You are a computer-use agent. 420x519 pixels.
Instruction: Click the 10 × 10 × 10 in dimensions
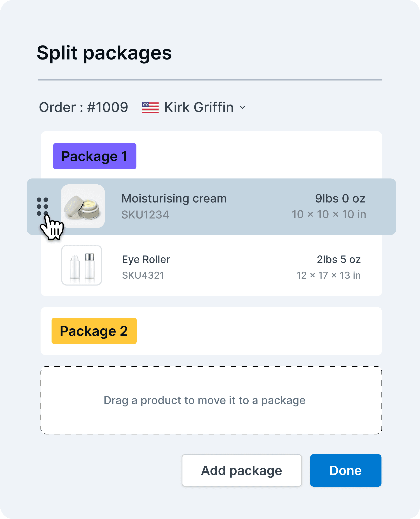(329, 214)
